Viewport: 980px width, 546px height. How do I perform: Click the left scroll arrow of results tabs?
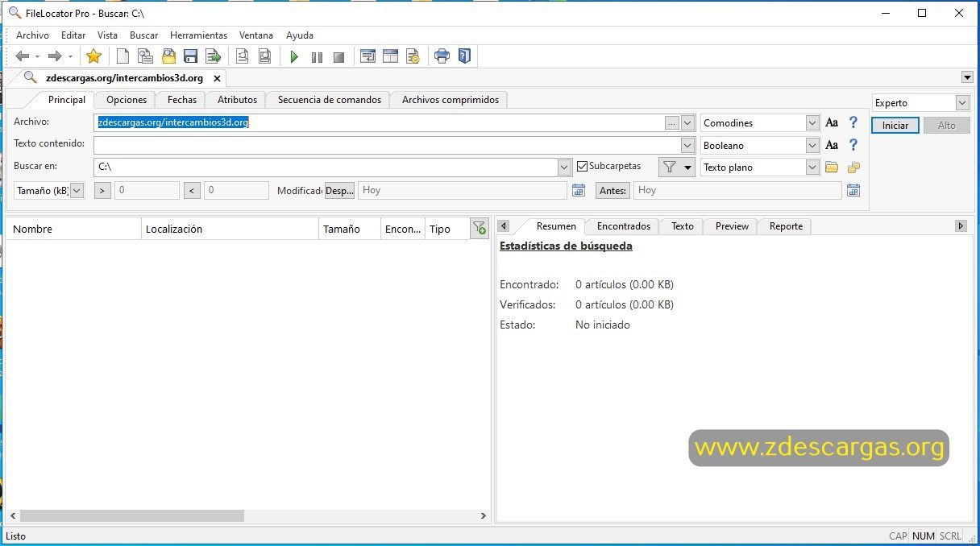[504, 226]
